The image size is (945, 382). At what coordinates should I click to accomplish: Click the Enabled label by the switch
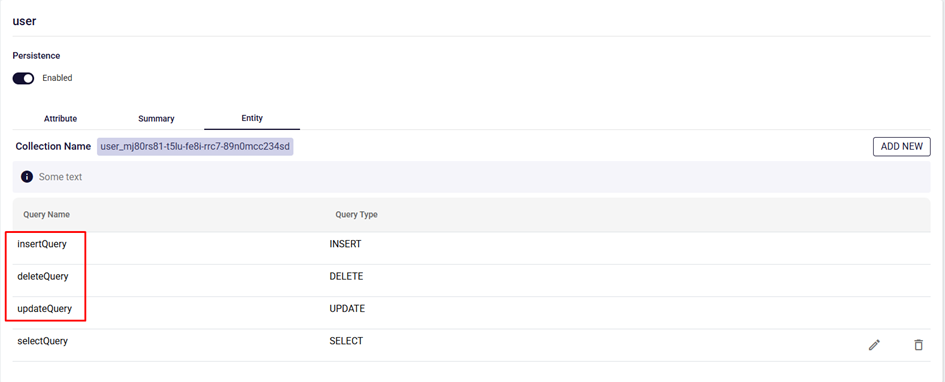57,78
